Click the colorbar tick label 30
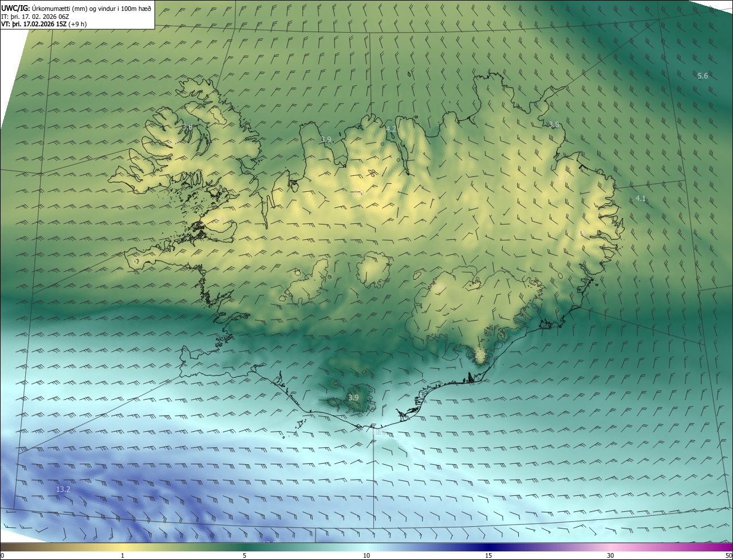This screenshot has height=560, width=733. click(610, 555)
